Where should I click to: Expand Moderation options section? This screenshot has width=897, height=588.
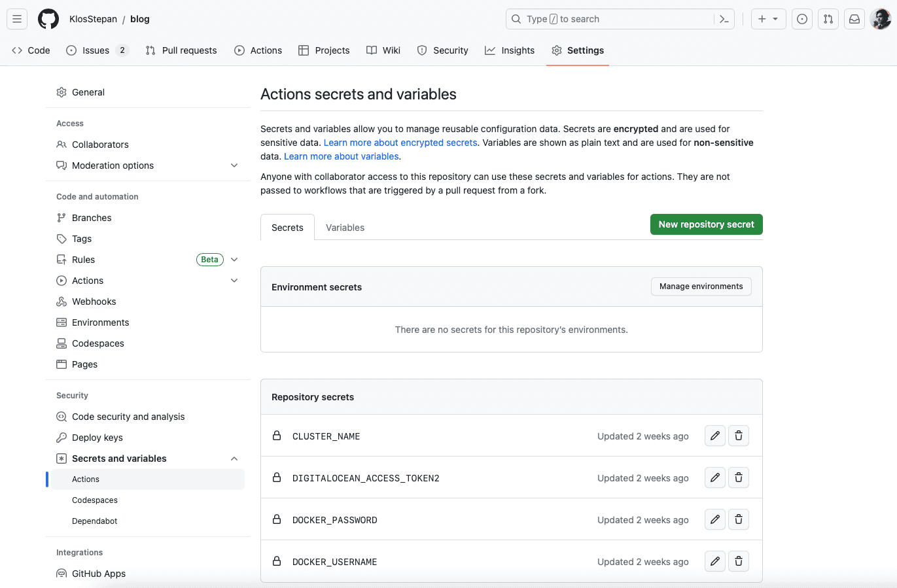point(234,165)
